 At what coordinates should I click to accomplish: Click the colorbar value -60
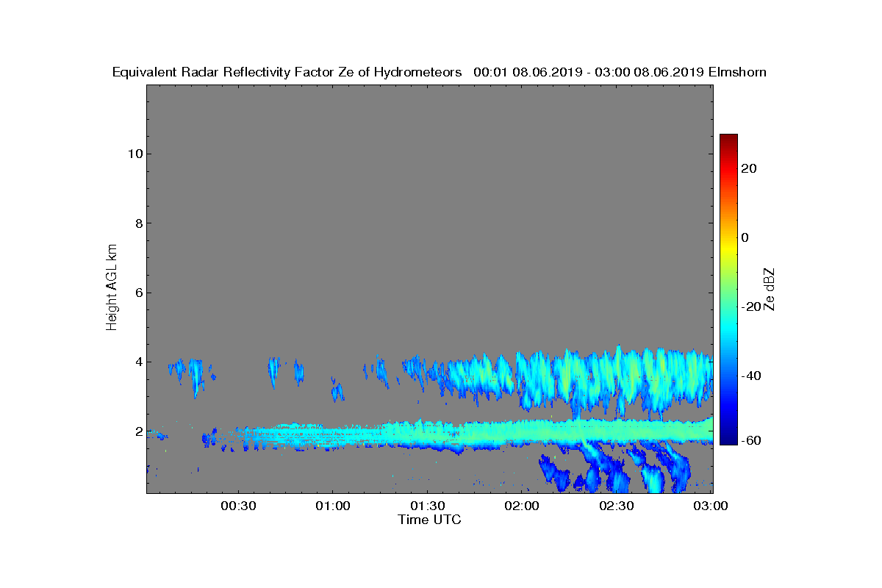pyautogui.click(x=752, y=440)
